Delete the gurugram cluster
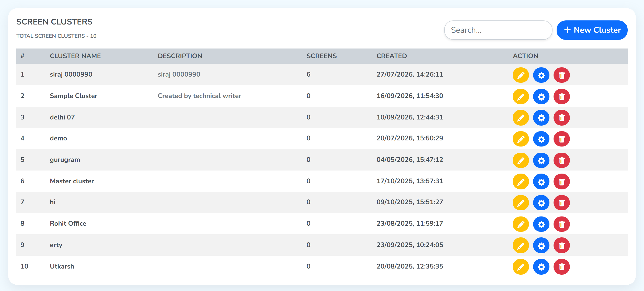The width and height of the screenshot is (644, 291). [x=561, y=160]
